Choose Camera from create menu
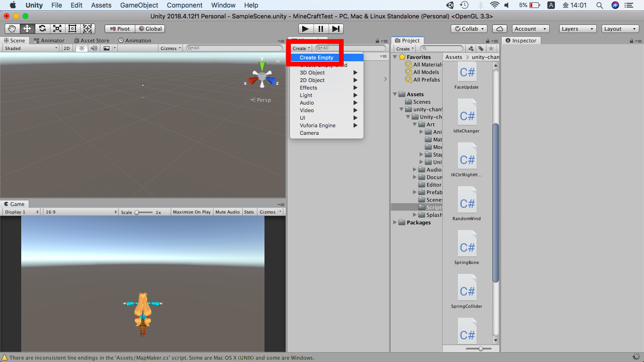Viewport: 644px width, 362px height. point(327,133)
